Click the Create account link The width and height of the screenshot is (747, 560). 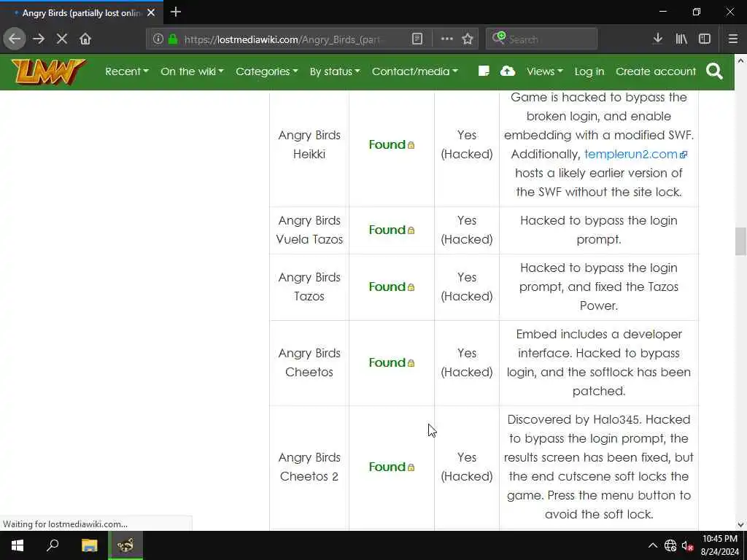656,71
